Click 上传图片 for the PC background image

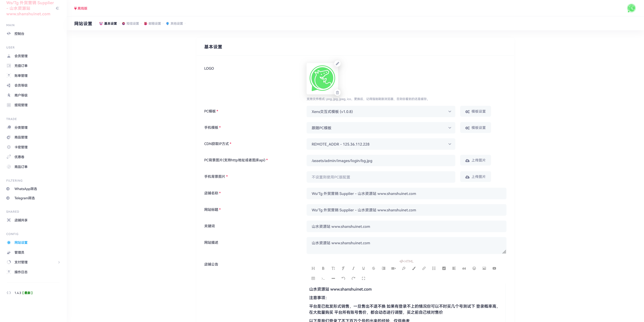(475, 160)
